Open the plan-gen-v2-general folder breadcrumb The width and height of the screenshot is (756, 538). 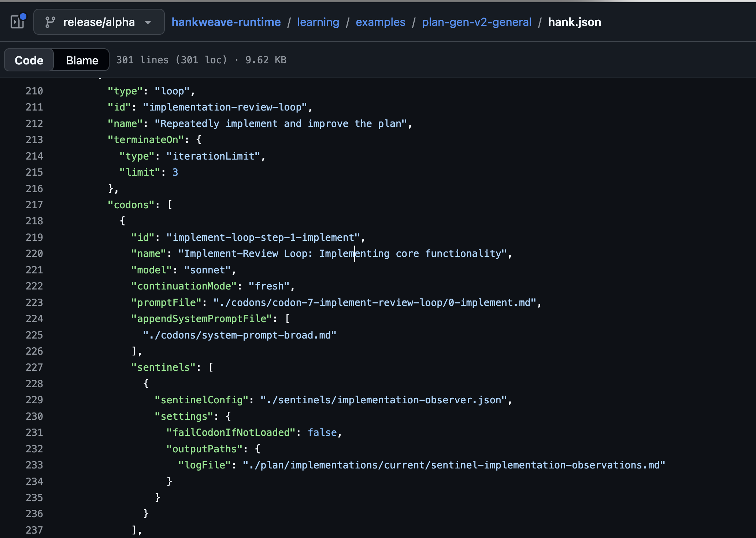(476, 22)
